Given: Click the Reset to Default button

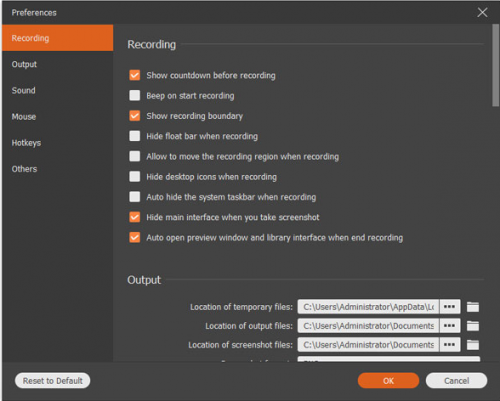Looking at the screenshot, I should 53,381.
